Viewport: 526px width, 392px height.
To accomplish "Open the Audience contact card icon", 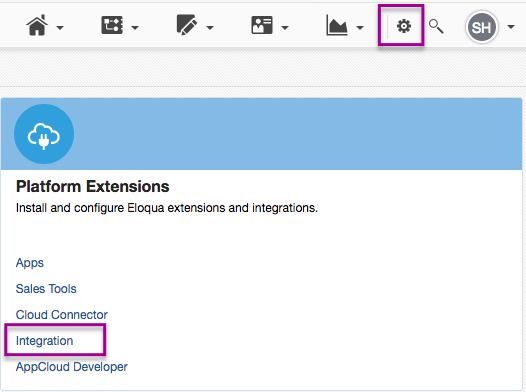I will [262, 25].
